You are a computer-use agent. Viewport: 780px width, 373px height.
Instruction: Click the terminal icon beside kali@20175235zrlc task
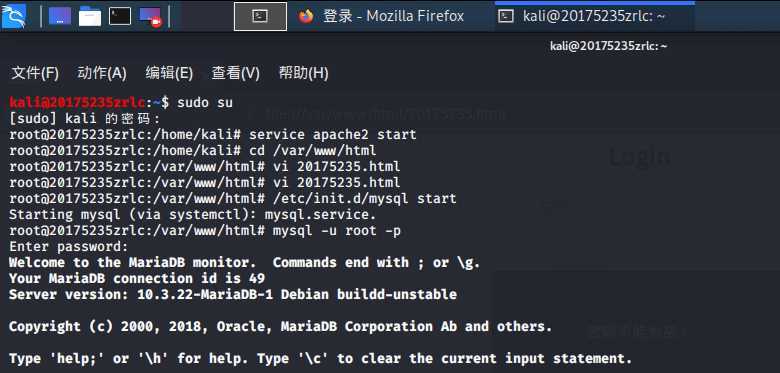[506, 16]
